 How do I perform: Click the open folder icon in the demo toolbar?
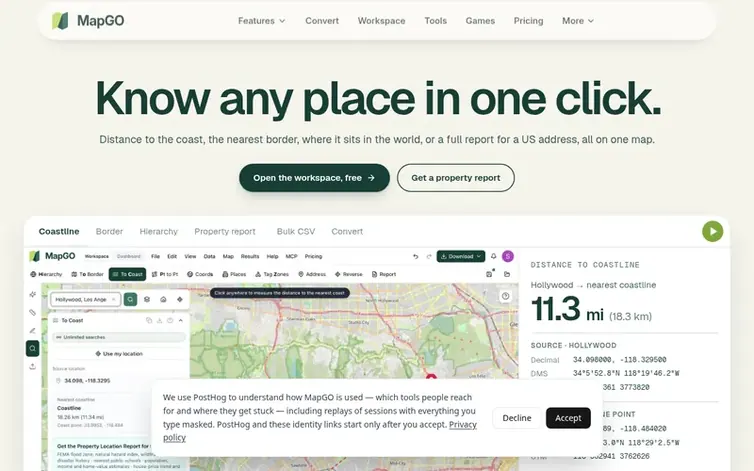[507, 274]
